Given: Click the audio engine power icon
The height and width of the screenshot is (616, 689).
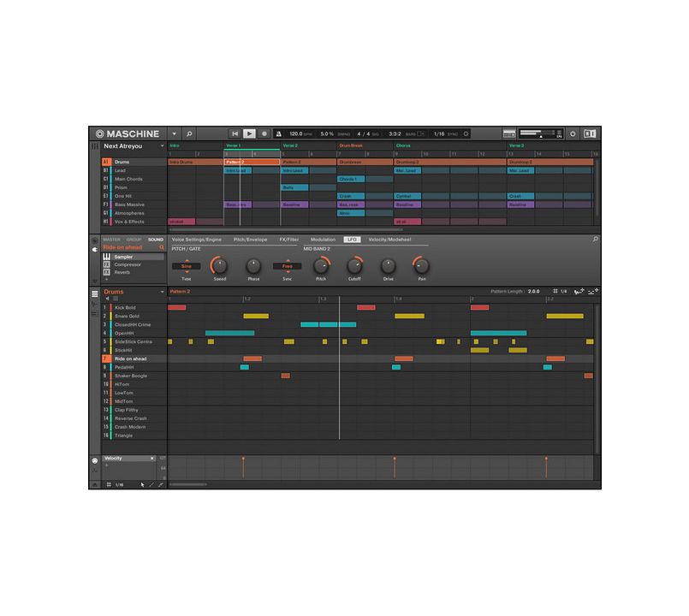Looking at the screenshot, I should [x=573, y=133].
